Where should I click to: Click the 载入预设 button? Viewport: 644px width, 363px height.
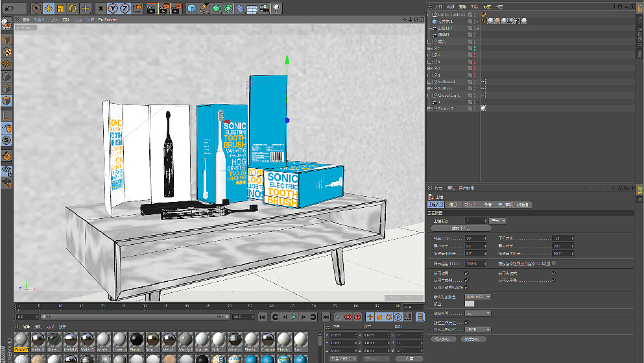coord(443,339)
